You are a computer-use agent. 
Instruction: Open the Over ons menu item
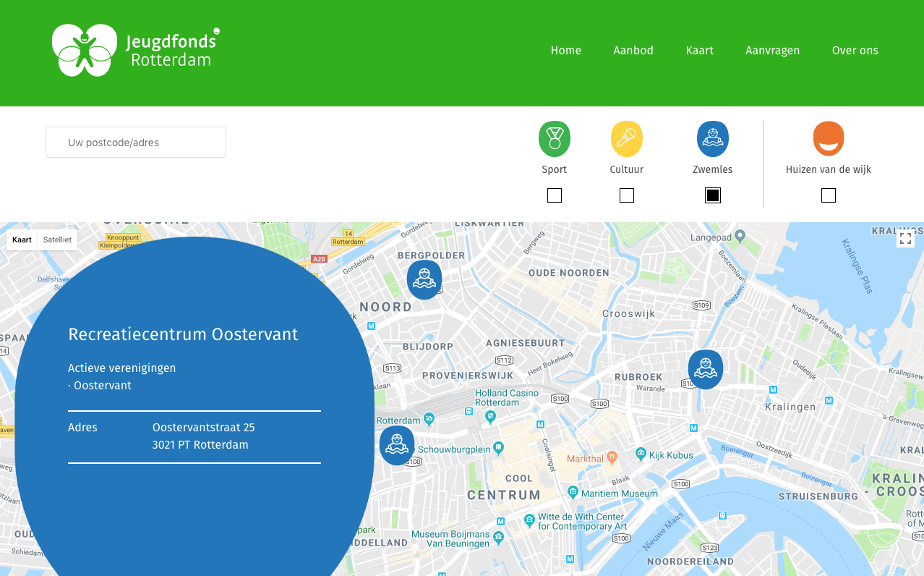point(855,51)
